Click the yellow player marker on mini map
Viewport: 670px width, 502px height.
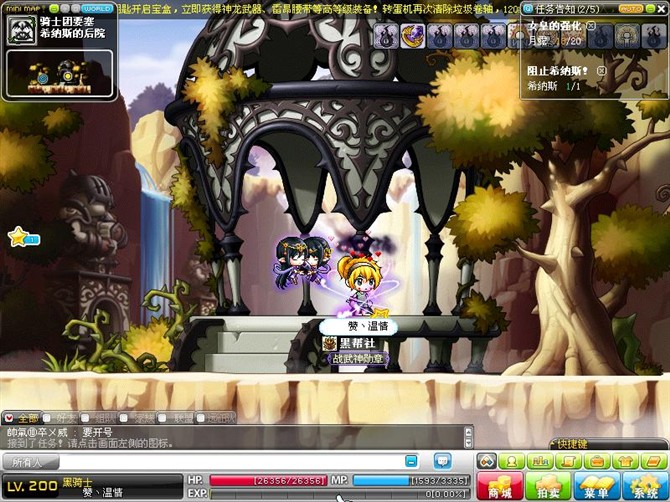(x=67, y=76)
